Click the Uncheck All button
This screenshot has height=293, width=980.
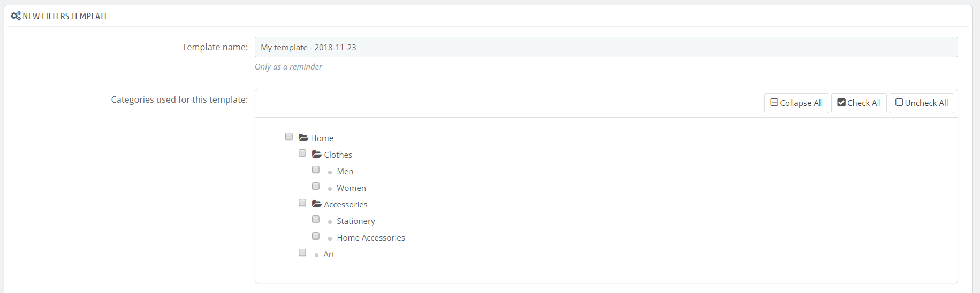point(922,103)
